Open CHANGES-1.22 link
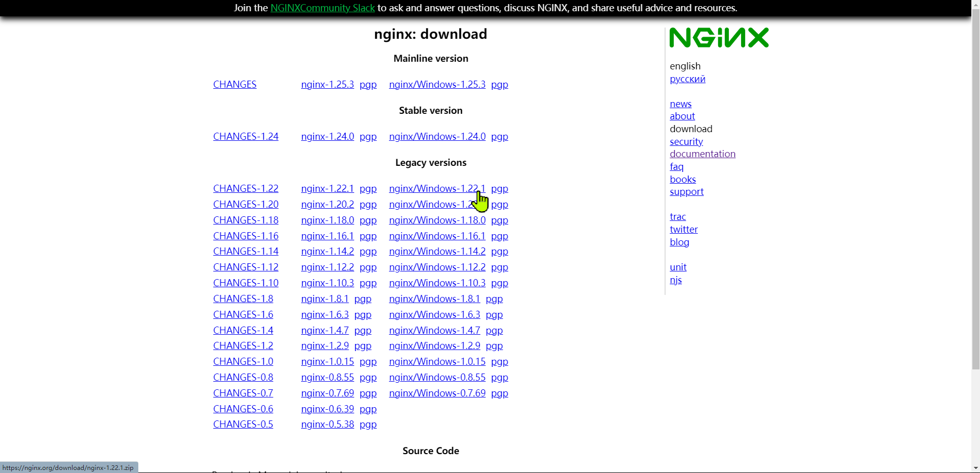Viewport: 980px width, 473px height. point(246,189)
